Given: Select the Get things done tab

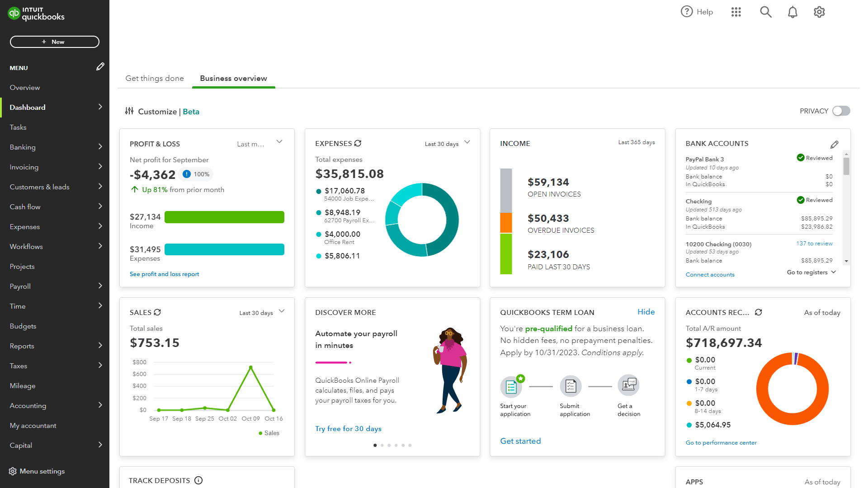Looking at the screenshot, I should point(155,78).
